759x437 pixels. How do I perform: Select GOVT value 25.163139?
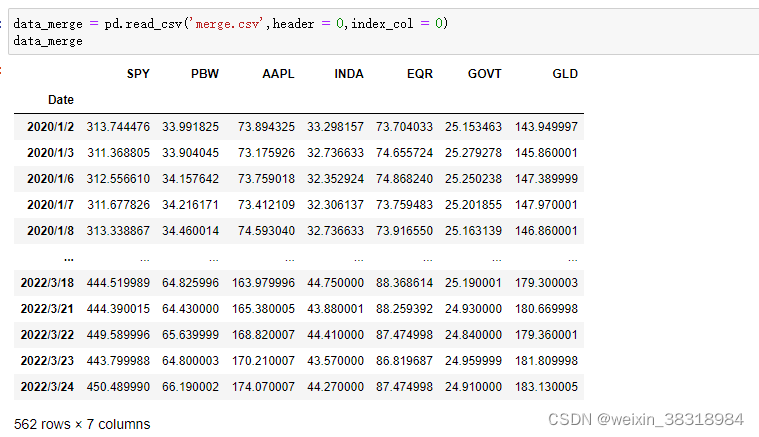click(473, 231)
